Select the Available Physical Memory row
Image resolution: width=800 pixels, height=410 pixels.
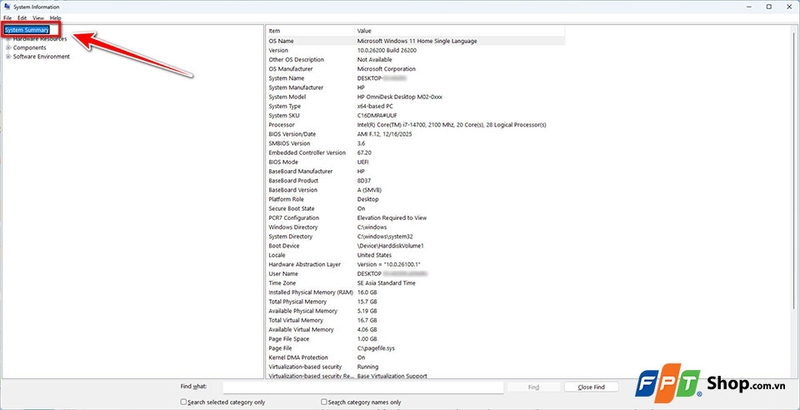(x=415, y=311)
